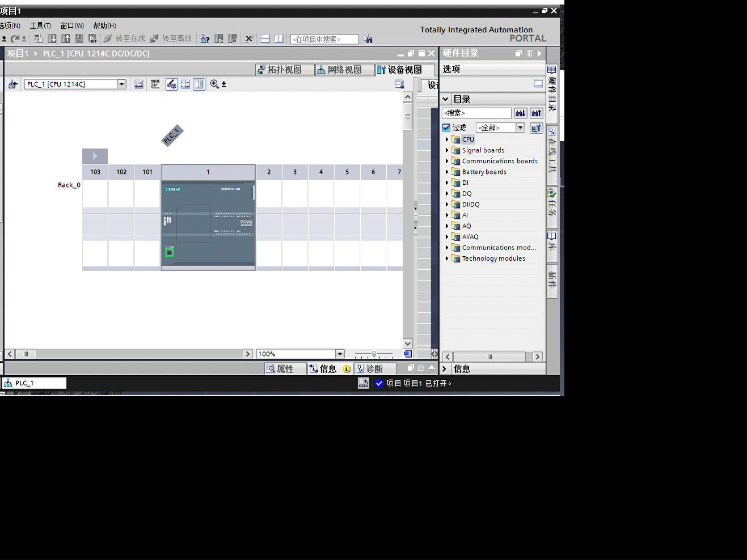Click device view scroll down arrow

coord(407,343)
